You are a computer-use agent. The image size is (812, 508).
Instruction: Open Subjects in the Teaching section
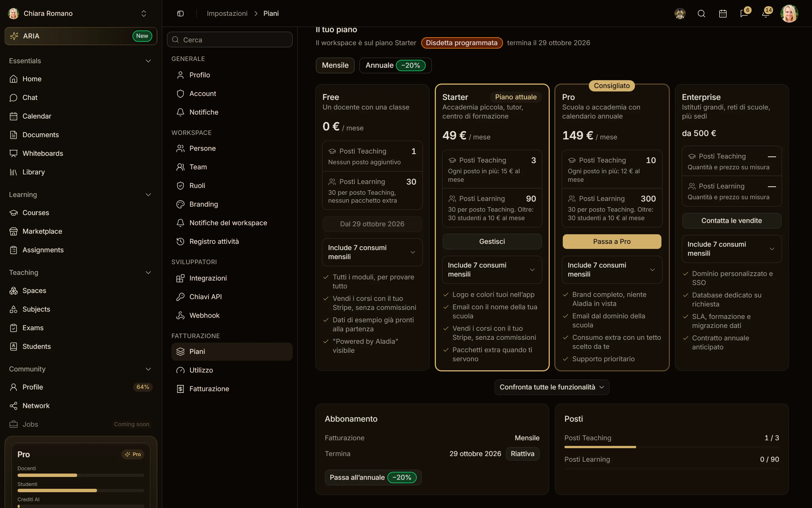pyautogui.click(x=81, y=309)
